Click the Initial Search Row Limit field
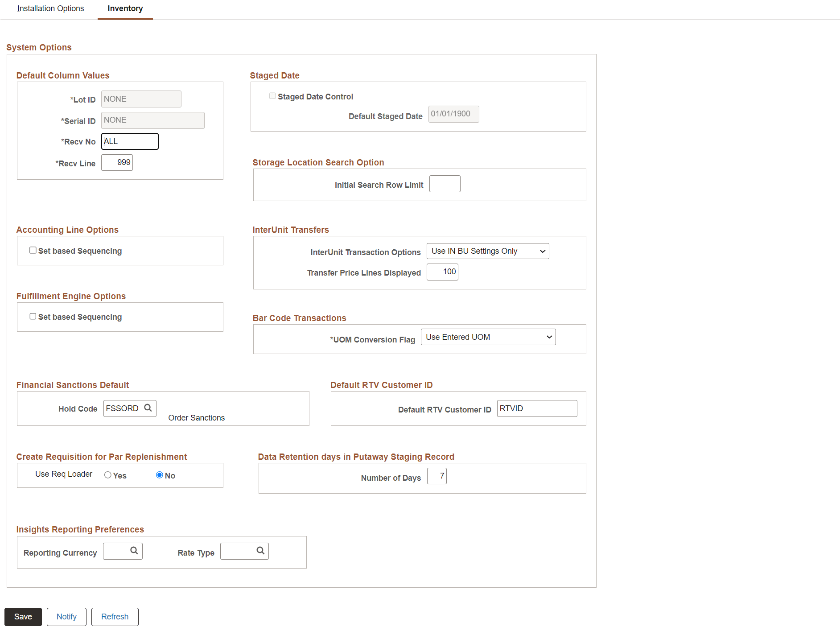Image resolution: width=840 pixels, height=631 pixels. 445,183
